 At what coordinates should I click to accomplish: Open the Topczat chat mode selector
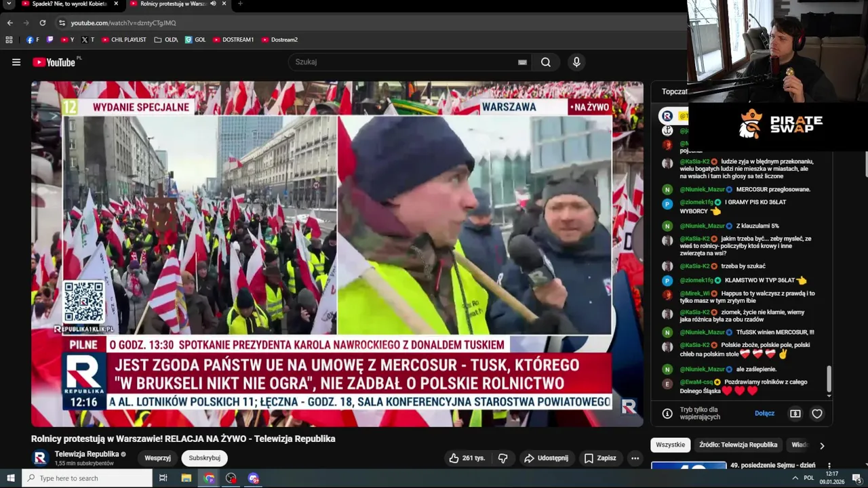click(674, 91)
